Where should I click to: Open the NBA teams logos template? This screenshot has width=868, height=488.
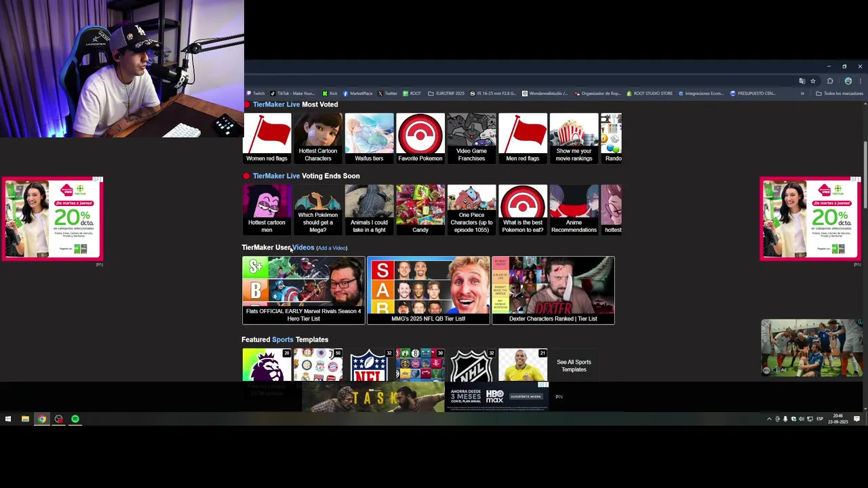pyautogui.click(x=420, y=365)
